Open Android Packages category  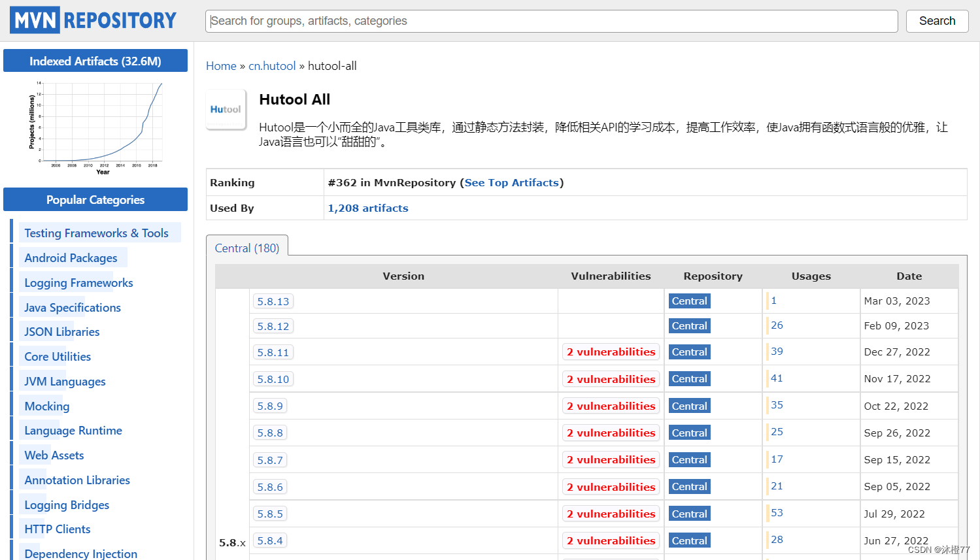(x=71, y=258)
